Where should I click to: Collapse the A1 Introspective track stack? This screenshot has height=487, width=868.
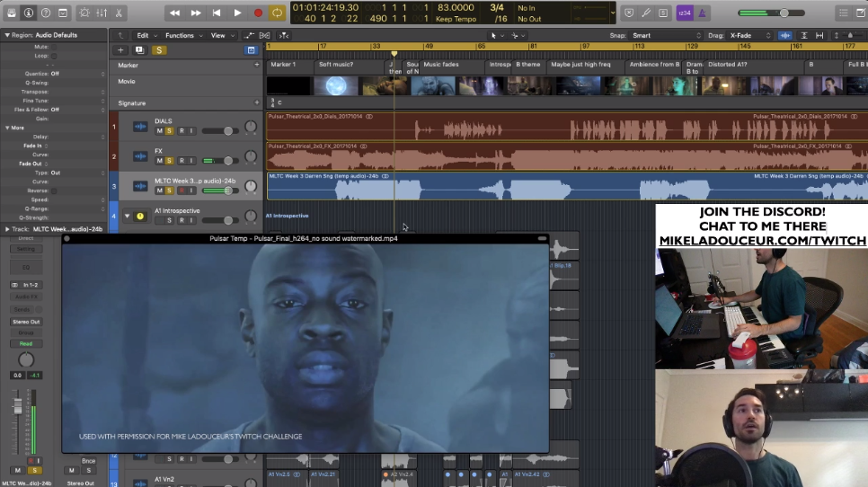point(128,216)
